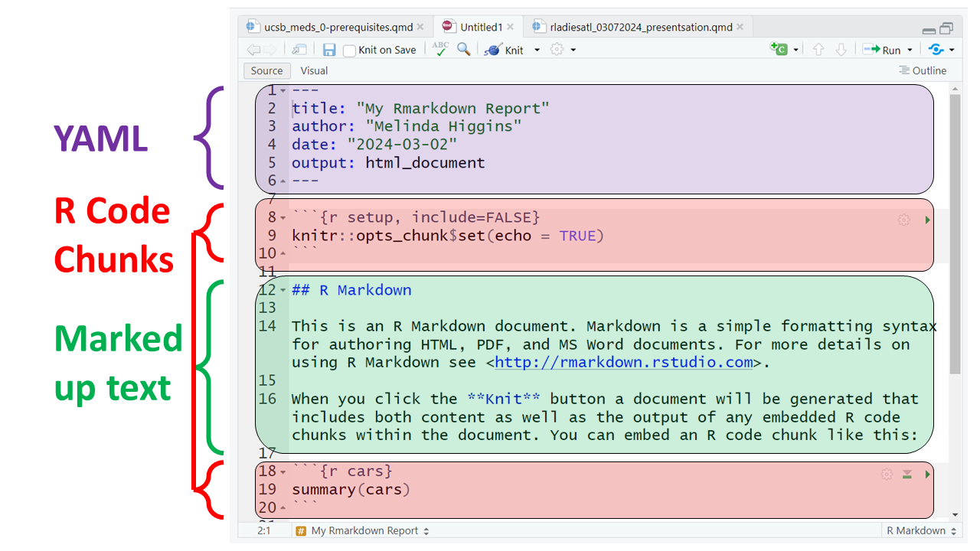Image resolution: width=980 pixels, height=551 pixels.
Task: Switch editor to Visual mode
Action: [314, 70]
